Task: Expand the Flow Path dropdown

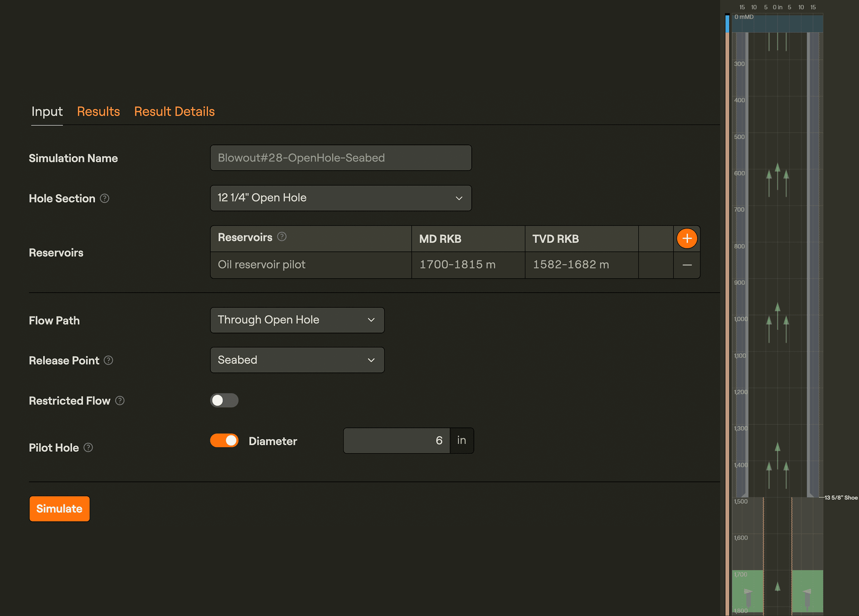Action: click(297, 320)
